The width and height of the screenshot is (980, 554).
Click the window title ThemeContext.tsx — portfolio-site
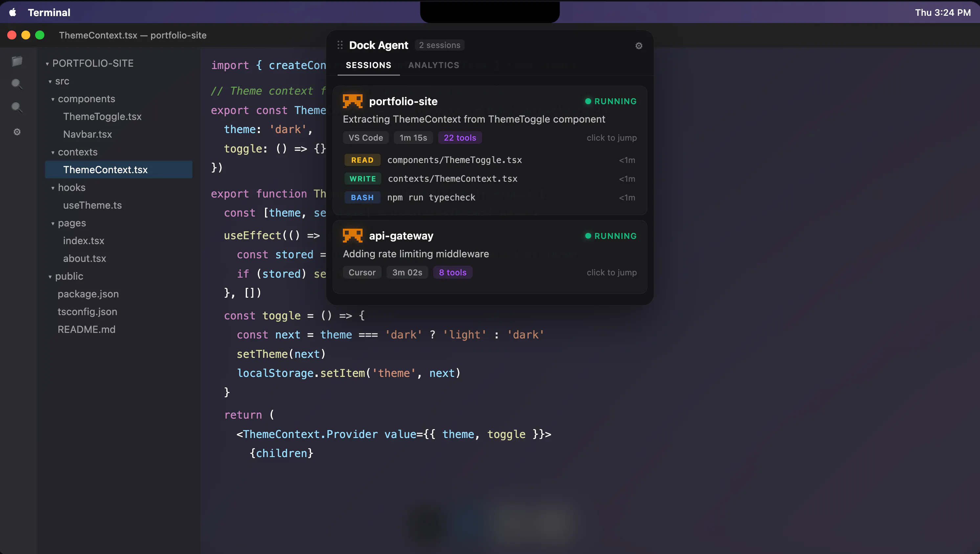(133, 35)
